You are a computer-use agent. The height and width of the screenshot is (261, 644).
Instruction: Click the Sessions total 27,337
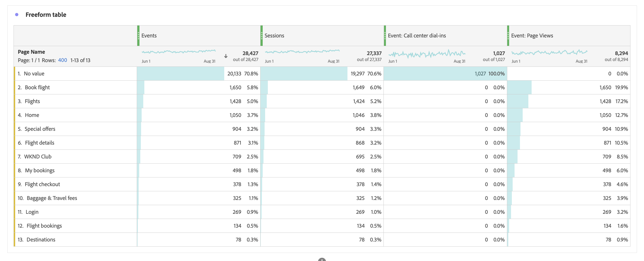click(374, 53)
